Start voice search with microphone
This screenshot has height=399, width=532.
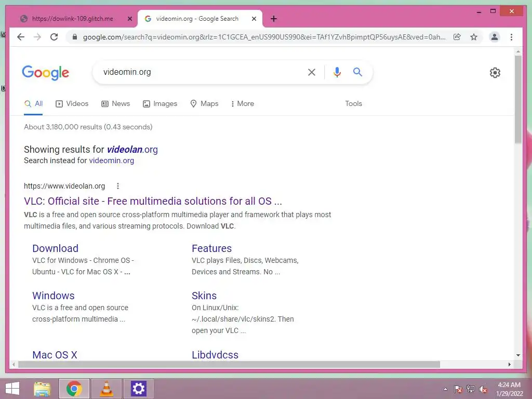(x=337, y=72)
